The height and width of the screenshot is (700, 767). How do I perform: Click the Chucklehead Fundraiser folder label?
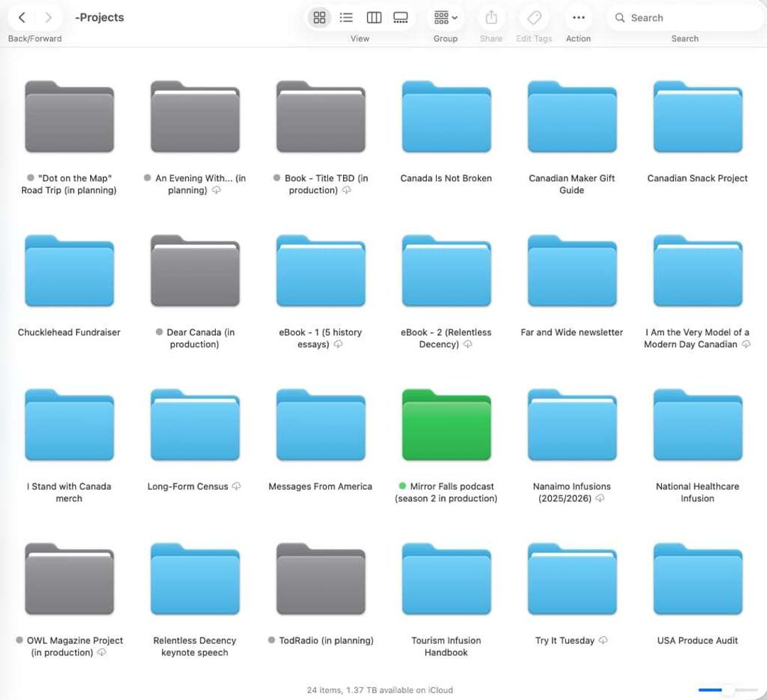point(69,332)
